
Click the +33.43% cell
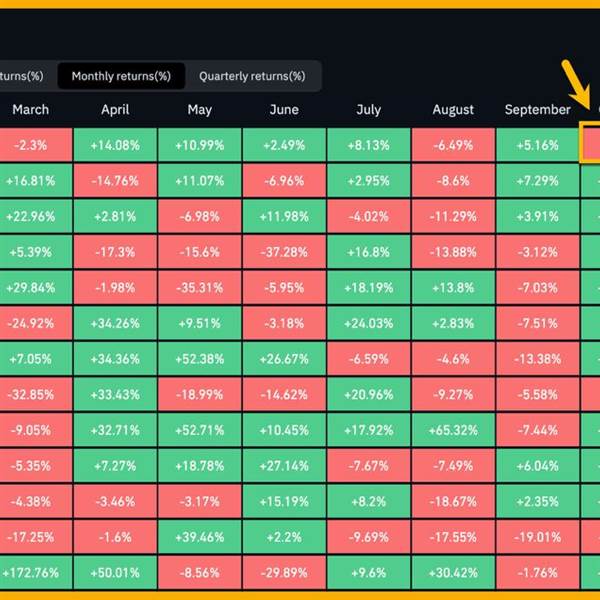[x=115, y=394]
